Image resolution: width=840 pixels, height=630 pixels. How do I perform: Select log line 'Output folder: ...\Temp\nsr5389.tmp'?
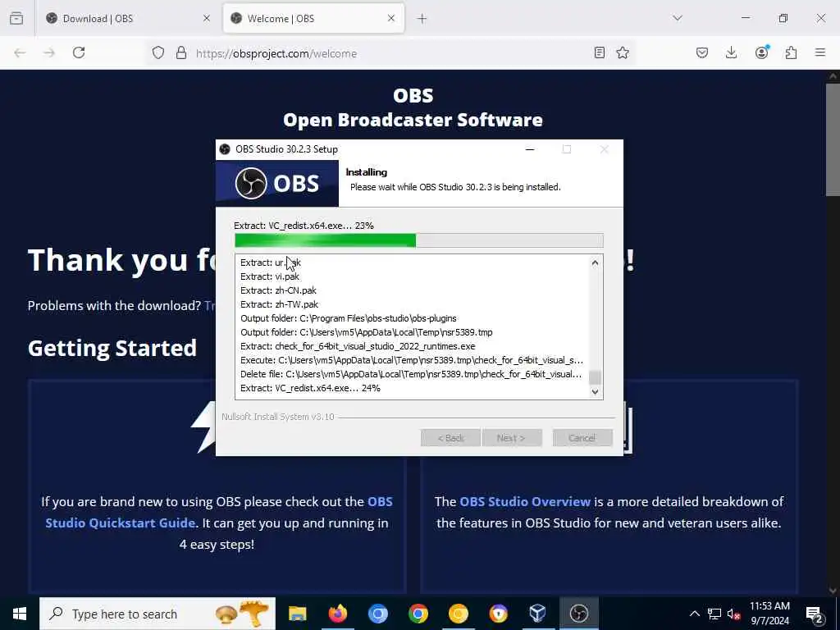pyautogui.click(x=367, y=332)
